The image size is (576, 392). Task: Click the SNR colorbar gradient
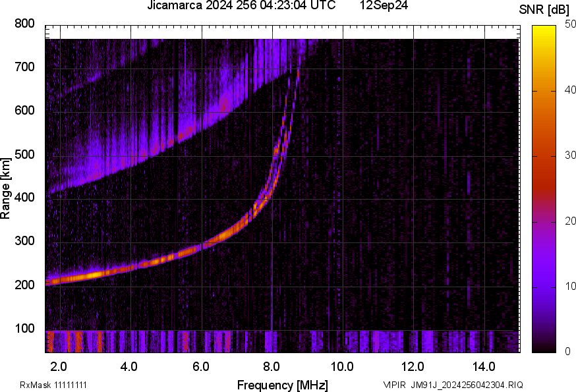click(544, 189)
